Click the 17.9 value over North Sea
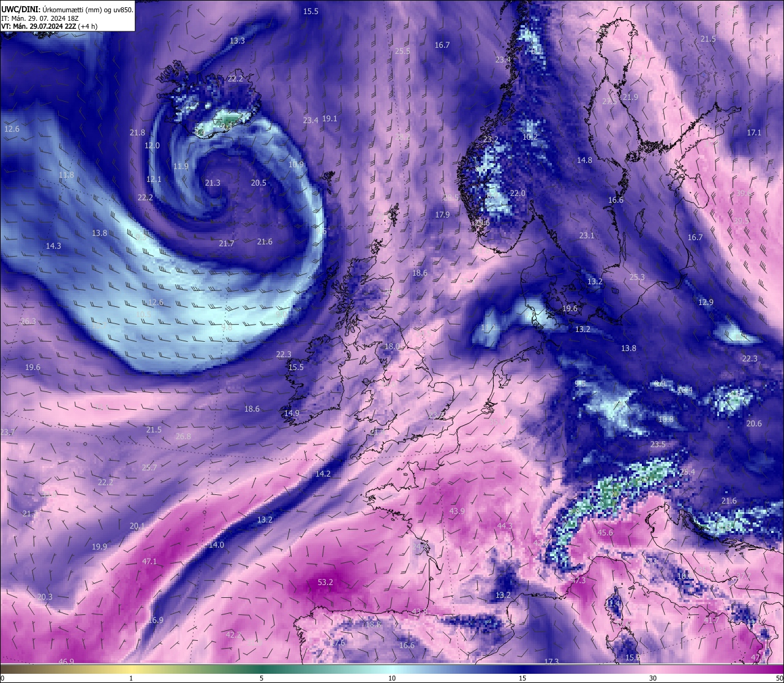This screenshot has height=683, width=784. tap(442, 214)
